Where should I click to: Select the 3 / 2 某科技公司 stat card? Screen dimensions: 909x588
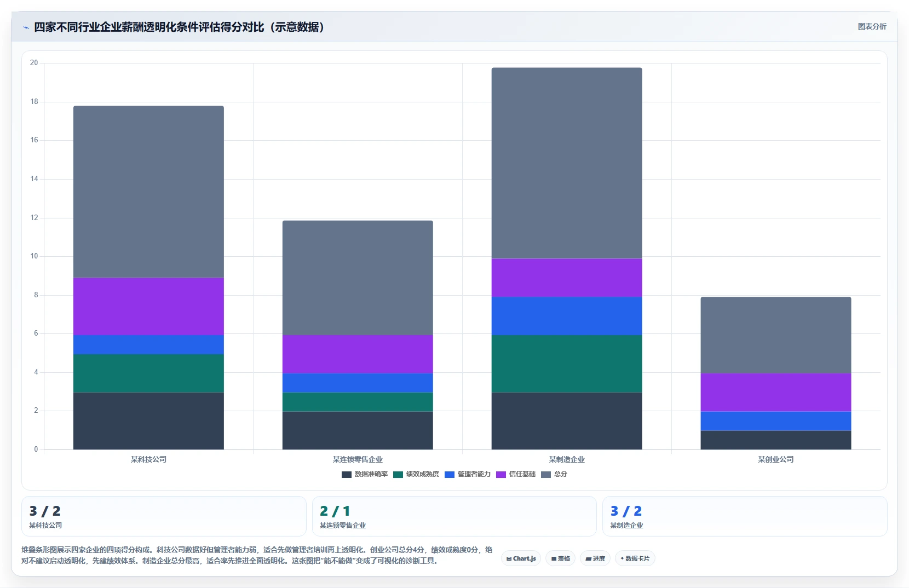click(x=164, y=516)
